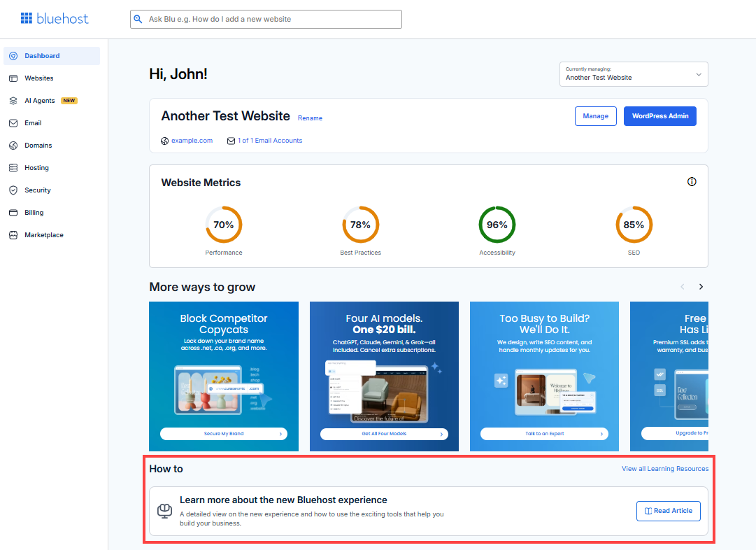
Task: Click the Bluehost grid logo icon
Action: click(x=27, y=18)
